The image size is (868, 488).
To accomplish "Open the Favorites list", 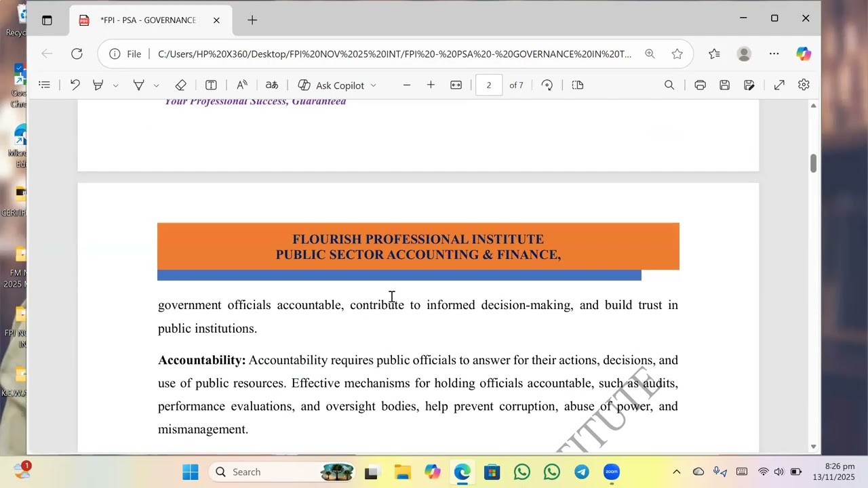I will pyautogui.click(x=714, y=54).
